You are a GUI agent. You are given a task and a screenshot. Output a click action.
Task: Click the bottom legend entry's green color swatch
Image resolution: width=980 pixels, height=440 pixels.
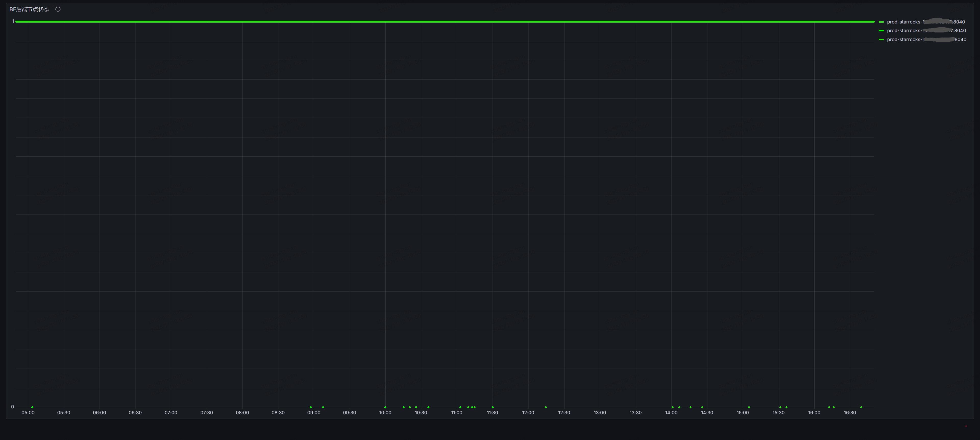(x=881, y=40)
